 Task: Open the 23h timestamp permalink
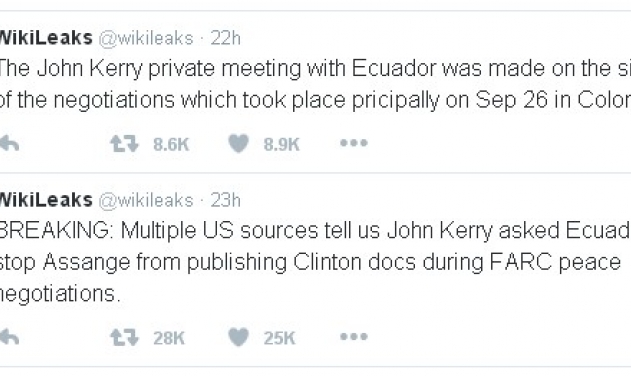coord(225,200)
